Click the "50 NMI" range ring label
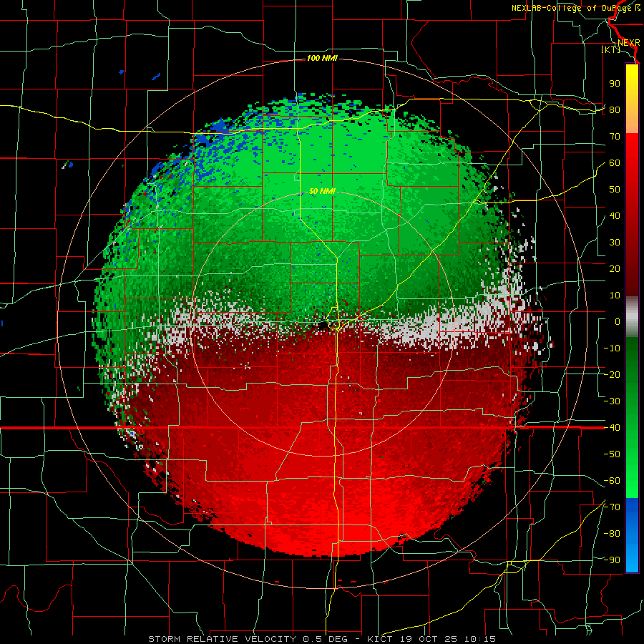Viewport: 644px width, 644px height. click(x=322, y=191)
